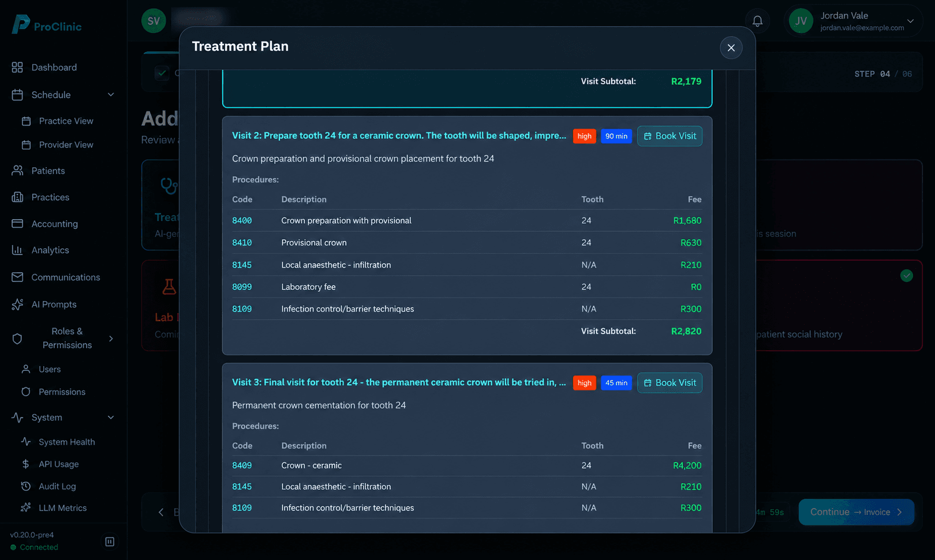The height and width of the screenshot is (560, 935).
Task: Click procedure code 8400
Action: pyautogui.click(x=242, y=221)
